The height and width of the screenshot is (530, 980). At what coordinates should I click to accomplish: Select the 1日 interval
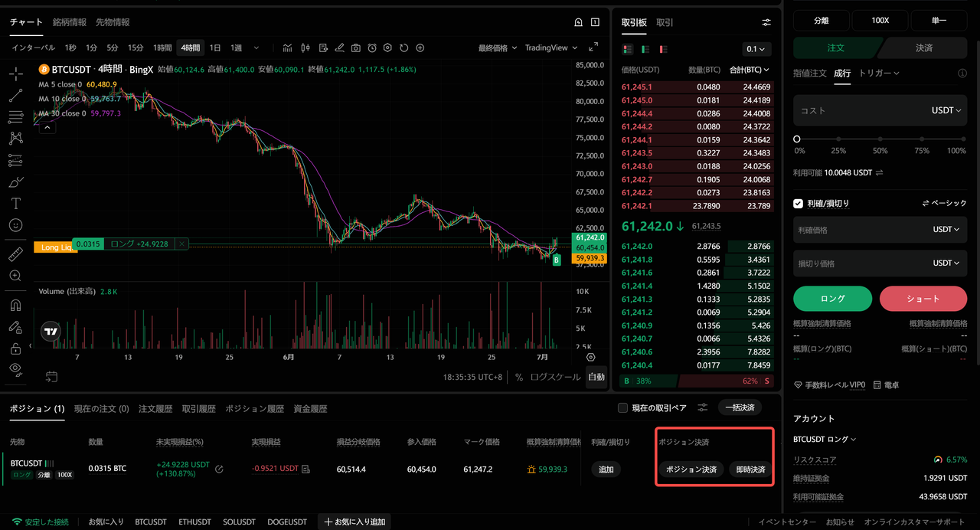point(215,47)
